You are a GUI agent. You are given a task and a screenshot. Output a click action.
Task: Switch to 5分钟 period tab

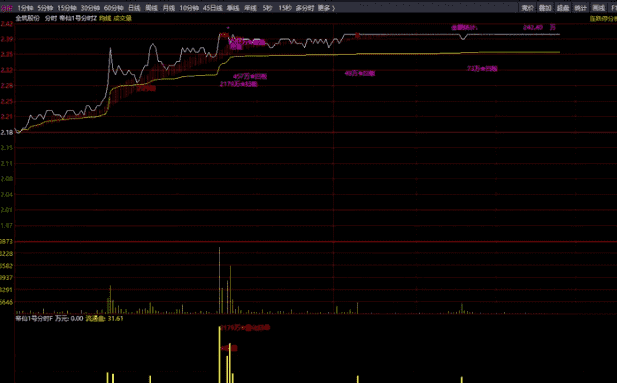[45, 8]
